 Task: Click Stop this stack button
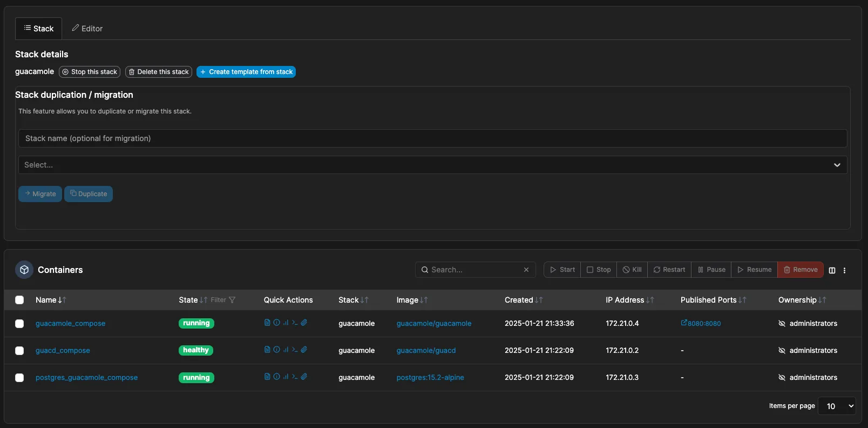(90, 72)
